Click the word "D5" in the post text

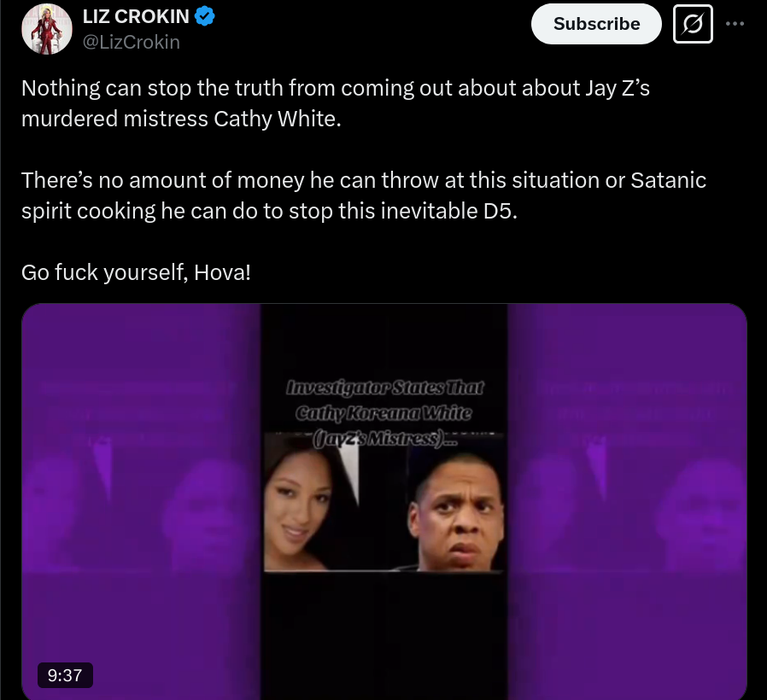(x=500, y=211)
